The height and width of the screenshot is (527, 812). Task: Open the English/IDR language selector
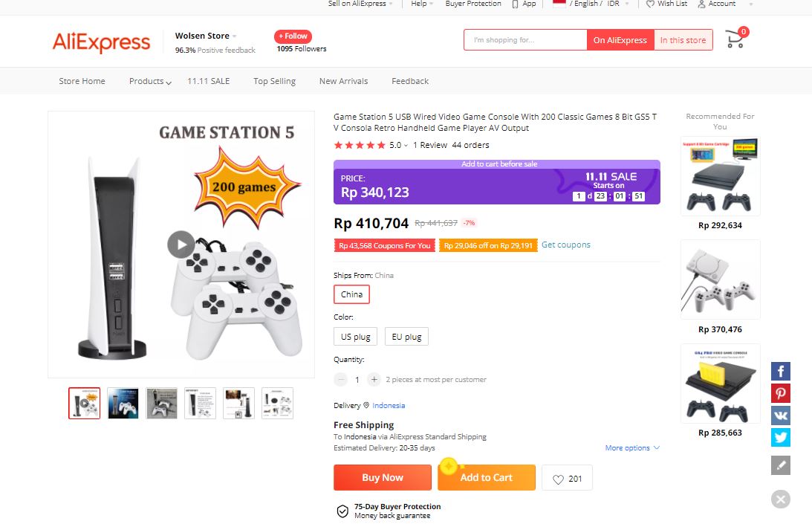[x=589, y=4]
